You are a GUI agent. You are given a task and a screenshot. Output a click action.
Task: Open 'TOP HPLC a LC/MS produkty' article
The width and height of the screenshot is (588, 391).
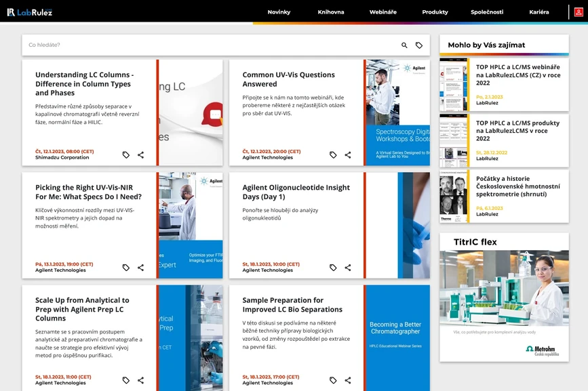517,131
